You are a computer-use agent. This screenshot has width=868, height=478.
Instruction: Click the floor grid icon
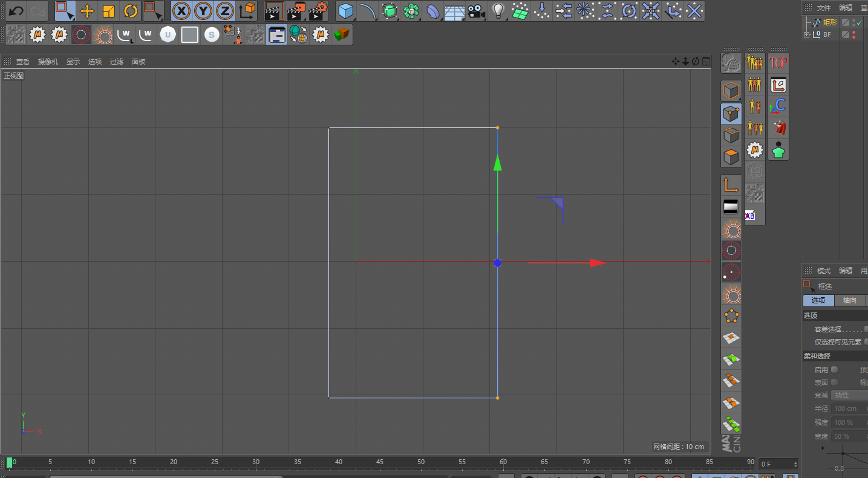point(455,11)
